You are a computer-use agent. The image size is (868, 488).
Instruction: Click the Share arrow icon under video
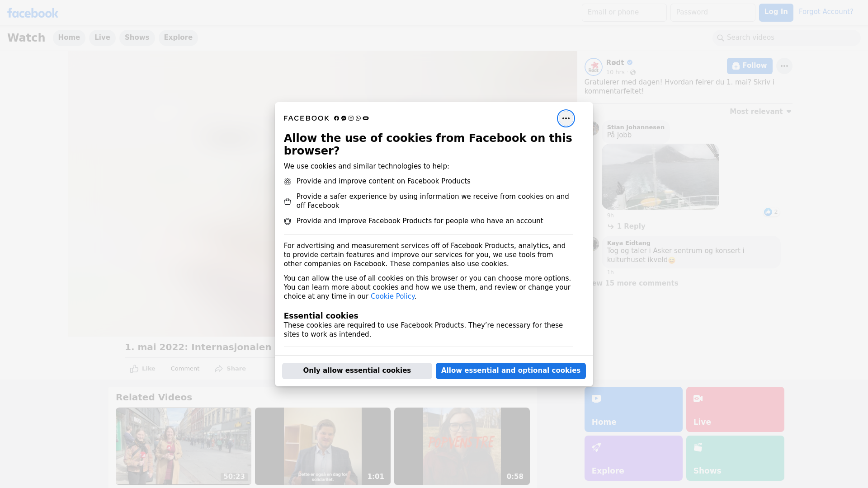[219, 369]
